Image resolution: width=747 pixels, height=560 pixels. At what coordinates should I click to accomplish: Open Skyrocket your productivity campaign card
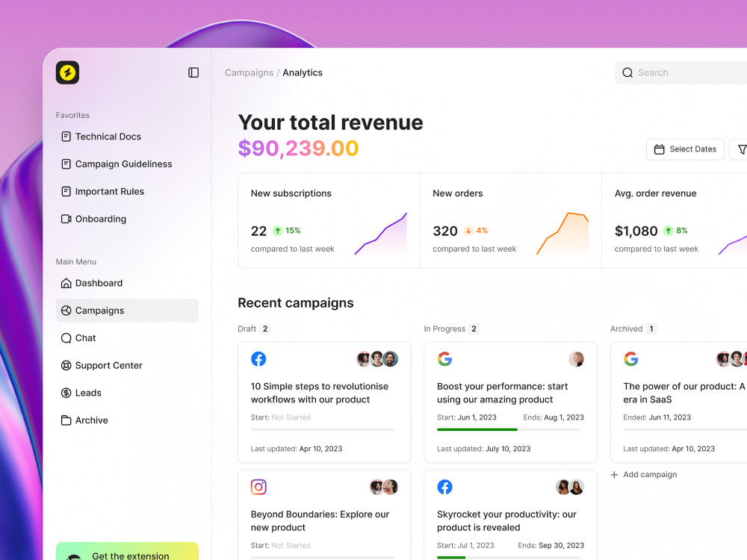(511, 514)
